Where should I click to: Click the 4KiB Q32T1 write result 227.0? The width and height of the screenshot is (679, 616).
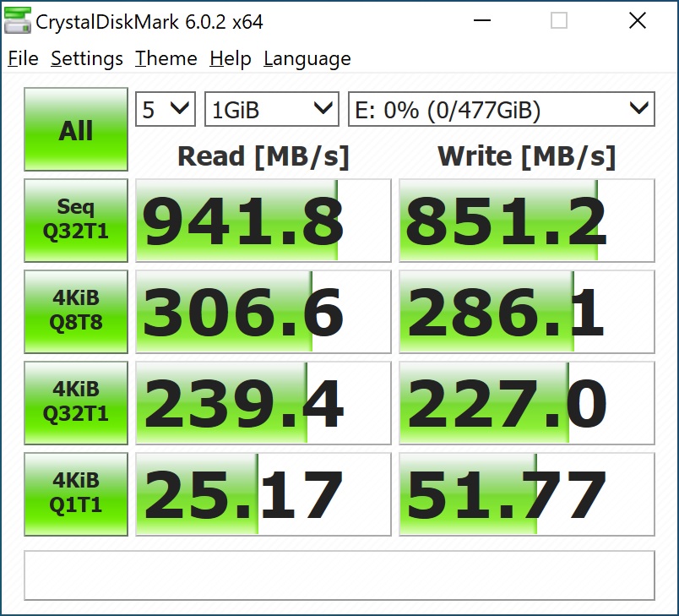coord(527,403)
